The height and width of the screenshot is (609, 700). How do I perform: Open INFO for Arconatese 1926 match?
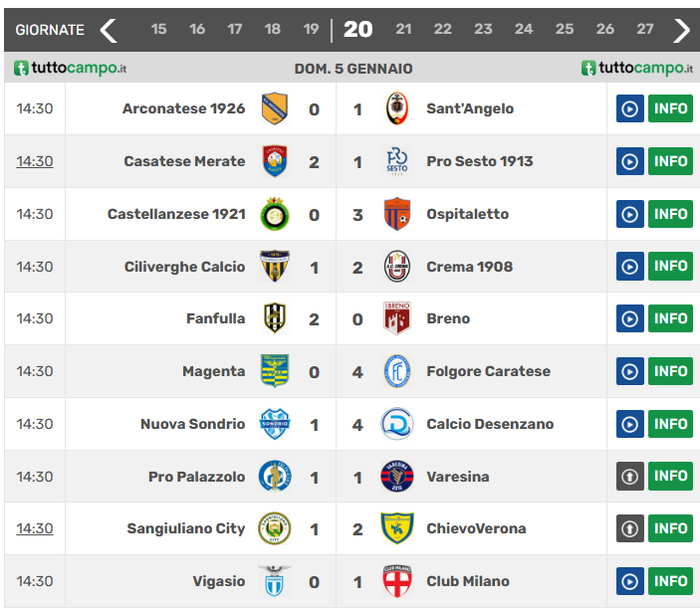click(x=670, y=108)
